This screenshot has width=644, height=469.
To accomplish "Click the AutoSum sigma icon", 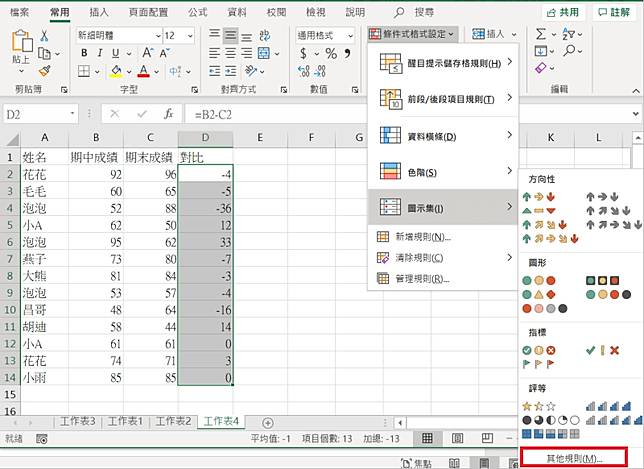I will pos(541,34).
